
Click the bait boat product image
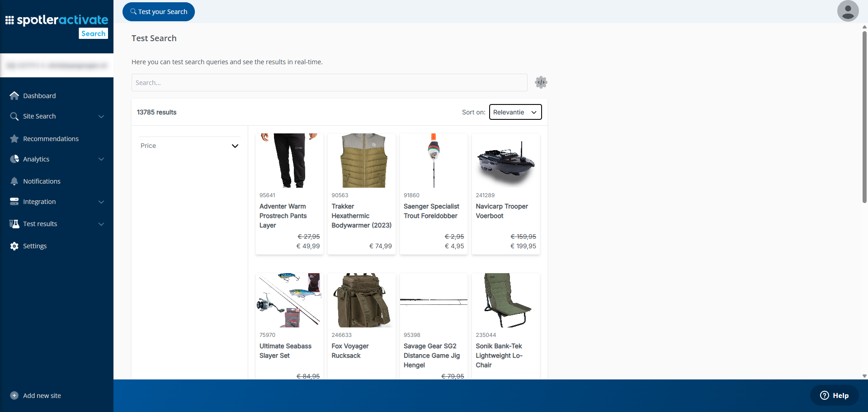(x=506, y=161)
